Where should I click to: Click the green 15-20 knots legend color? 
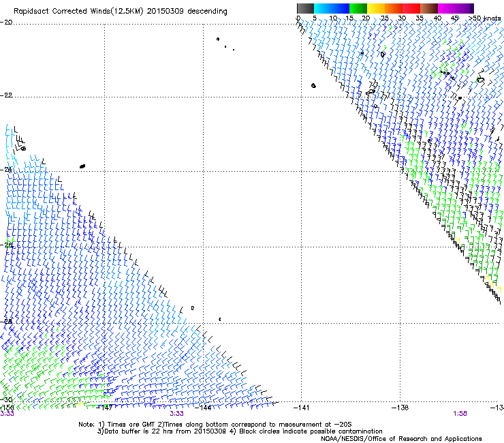click(358, 8)
